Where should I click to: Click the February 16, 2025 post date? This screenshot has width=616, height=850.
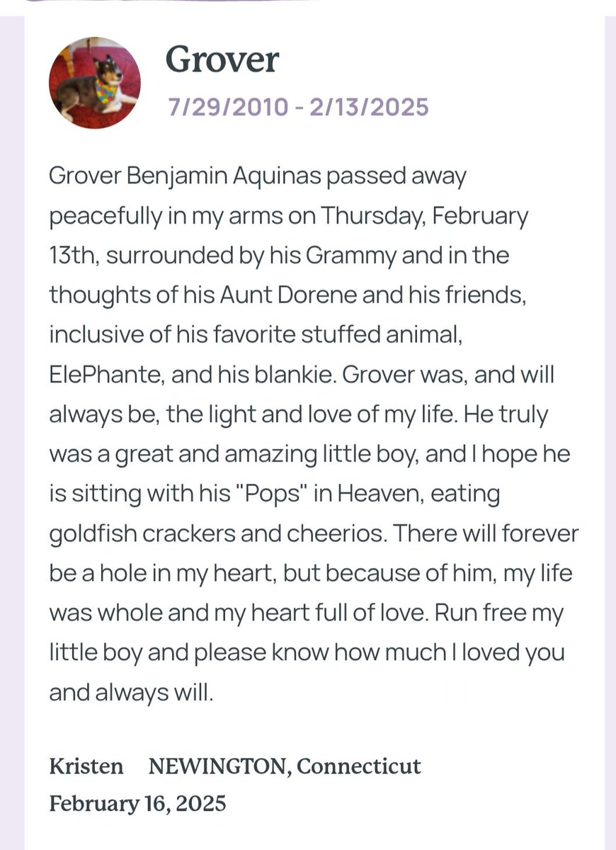point(137,803)
